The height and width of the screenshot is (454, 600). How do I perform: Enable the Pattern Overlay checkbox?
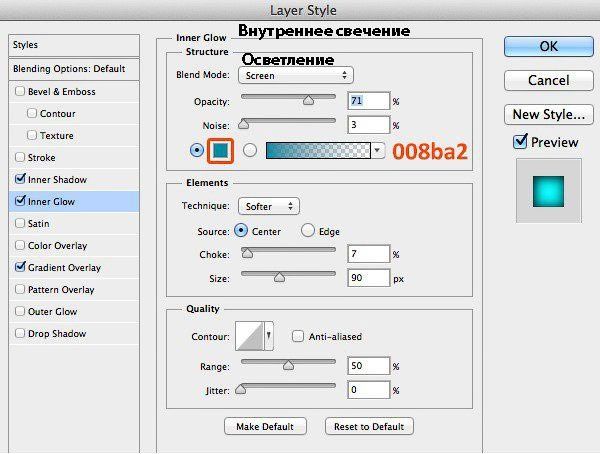click(20, 289)
